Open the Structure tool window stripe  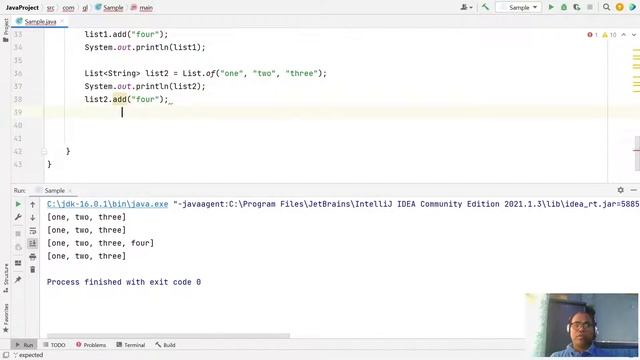pos(6,278)
